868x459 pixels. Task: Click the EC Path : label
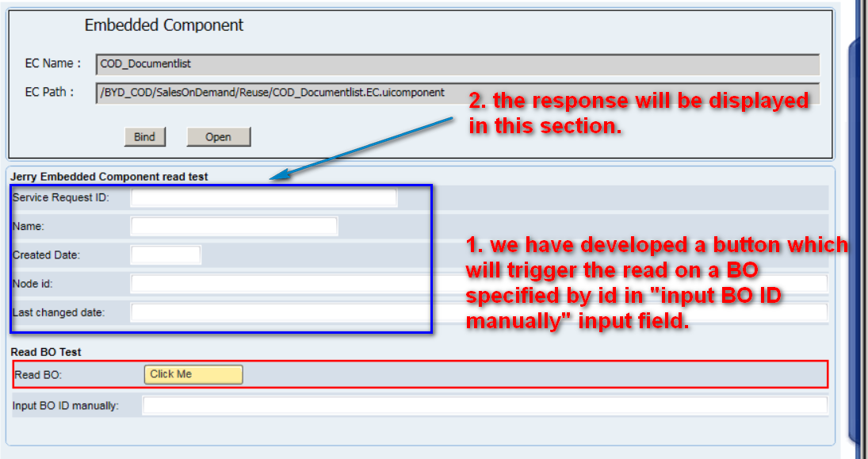pyautogui.click(x=49, y=92)
